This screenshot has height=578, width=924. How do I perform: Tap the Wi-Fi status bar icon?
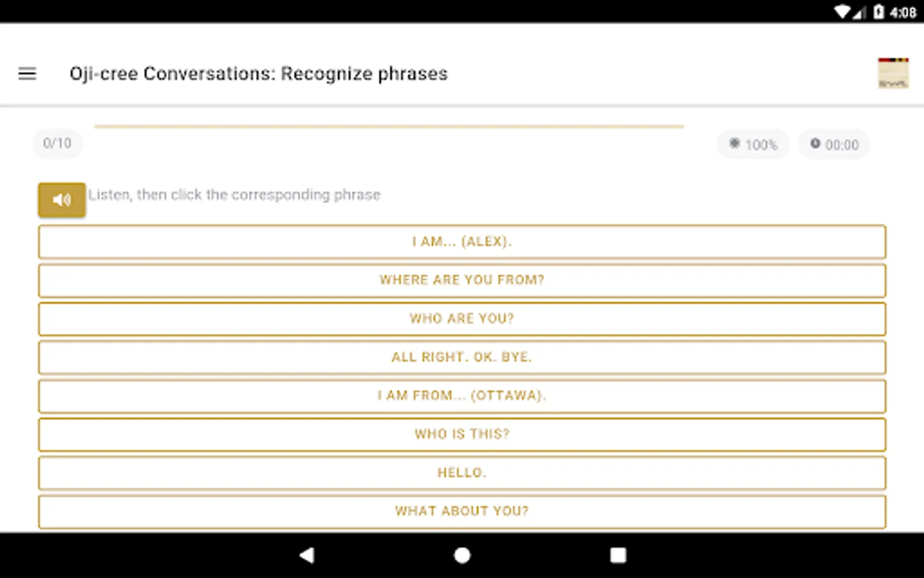[x=842, y=12]
